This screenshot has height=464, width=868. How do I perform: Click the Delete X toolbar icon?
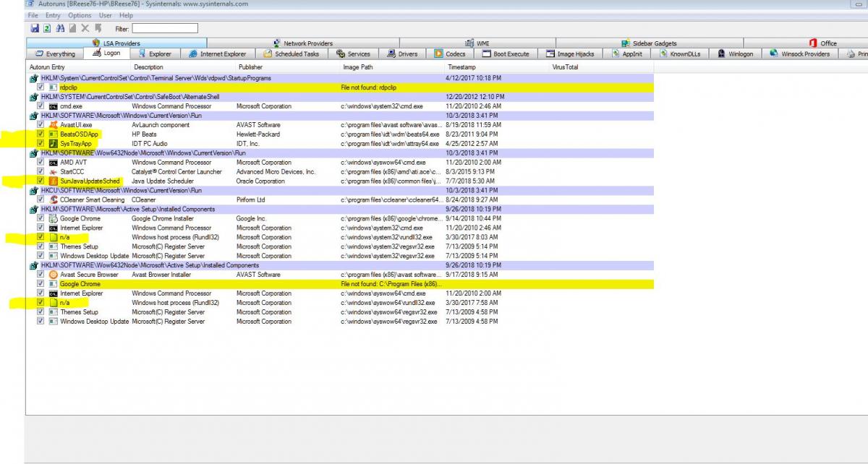pos(85,28)
